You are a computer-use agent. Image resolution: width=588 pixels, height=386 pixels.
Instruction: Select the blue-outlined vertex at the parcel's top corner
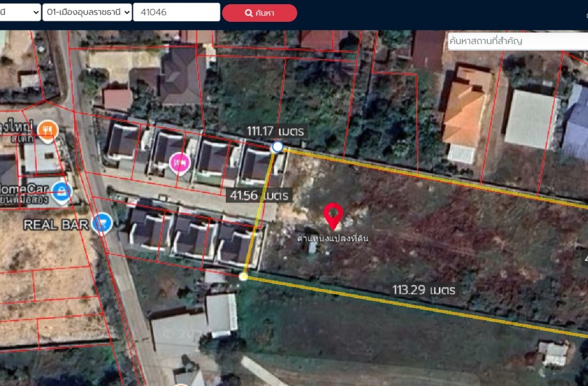pyautogui.click(x=278, y=147)
